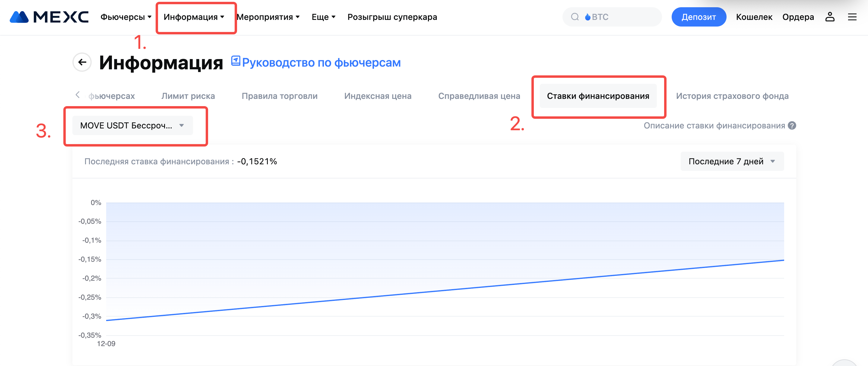Click the futures guide book icon
The height and width of the screenshot is (366, 868).
point(236,61)
